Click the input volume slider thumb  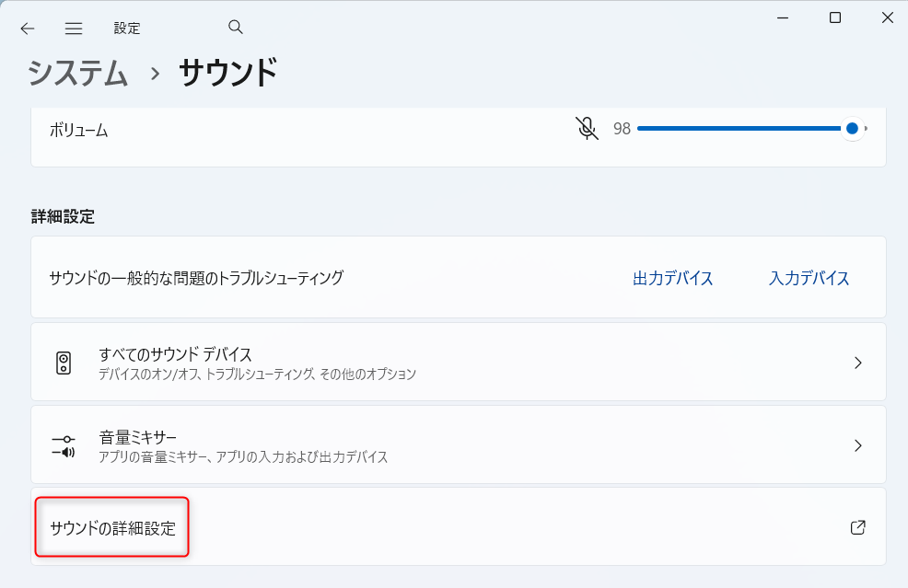852,129
